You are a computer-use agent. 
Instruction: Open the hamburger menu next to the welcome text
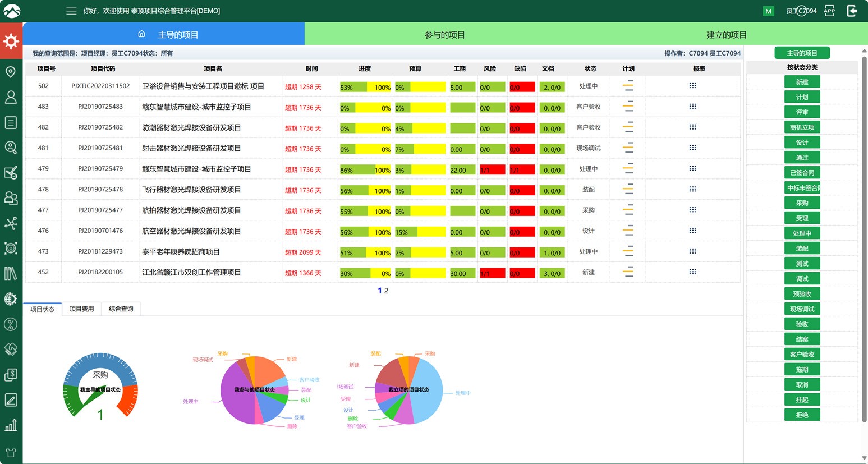pyautogui.click(x=71, y=11)
